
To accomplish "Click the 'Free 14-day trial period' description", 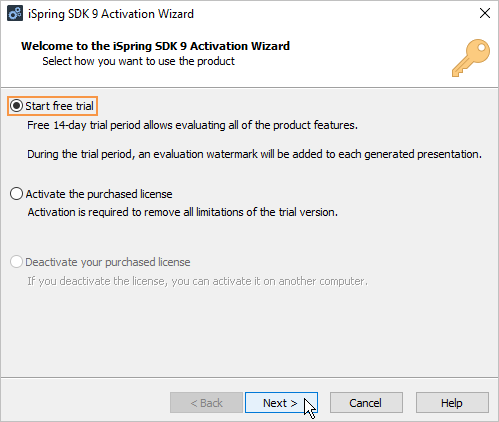I will [192, 125].
